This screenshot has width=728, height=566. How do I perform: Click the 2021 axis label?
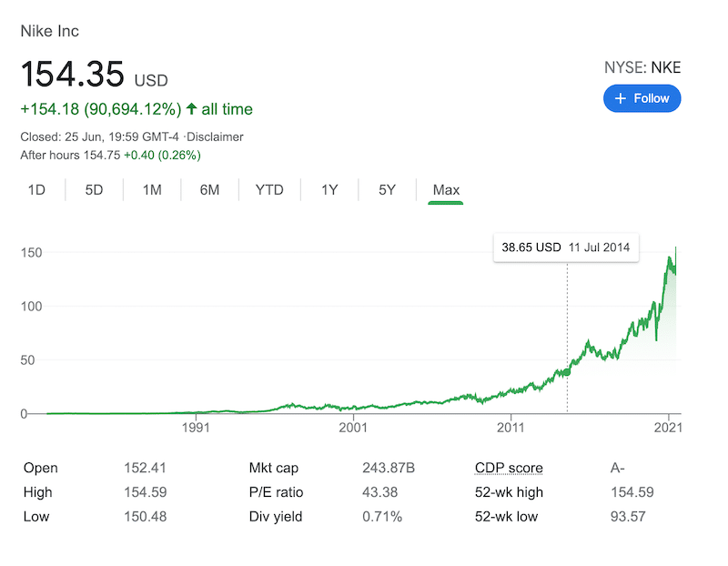[x=668, y=428]
